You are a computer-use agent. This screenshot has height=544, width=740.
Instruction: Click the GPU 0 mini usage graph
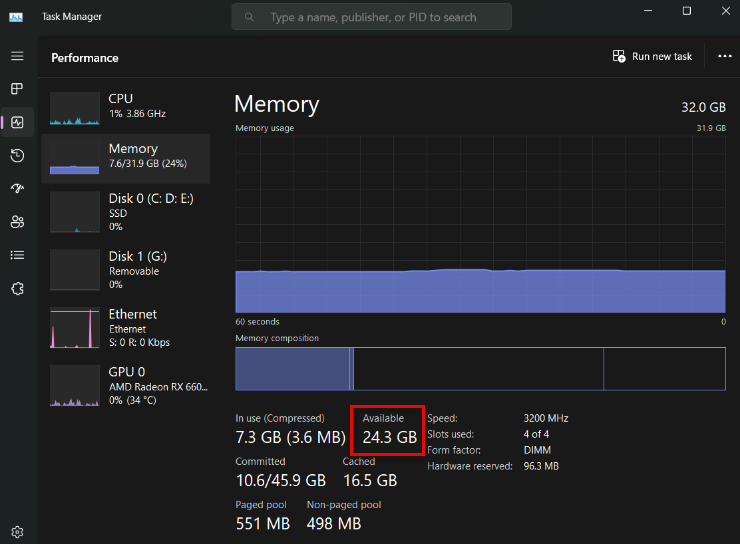click(75, 385)
